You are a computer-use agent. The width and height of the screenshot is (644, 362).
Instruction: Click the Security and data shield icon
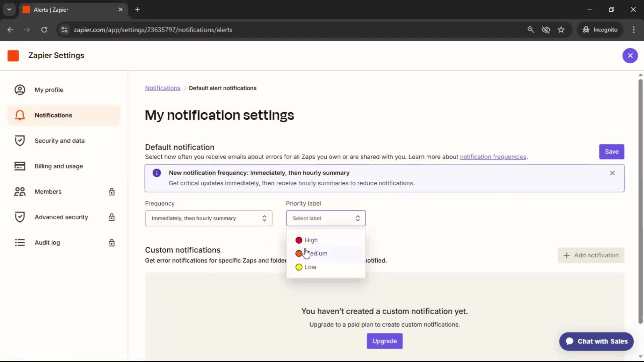20,141
